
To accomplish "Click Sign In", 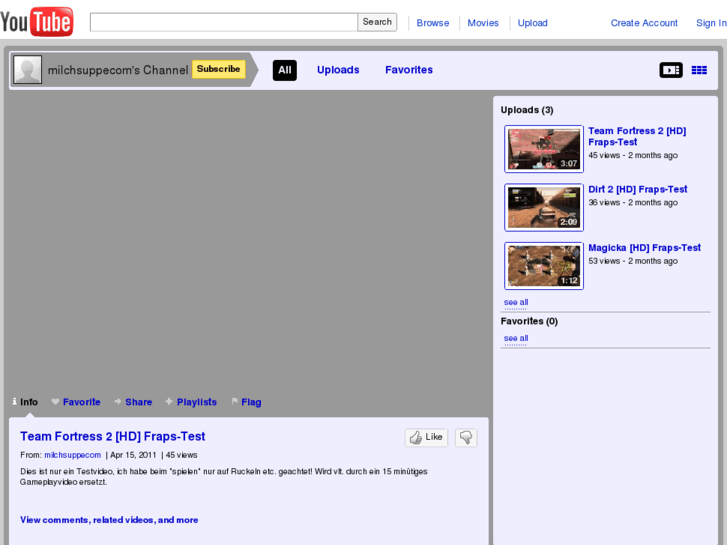I will tap(711, 23).
